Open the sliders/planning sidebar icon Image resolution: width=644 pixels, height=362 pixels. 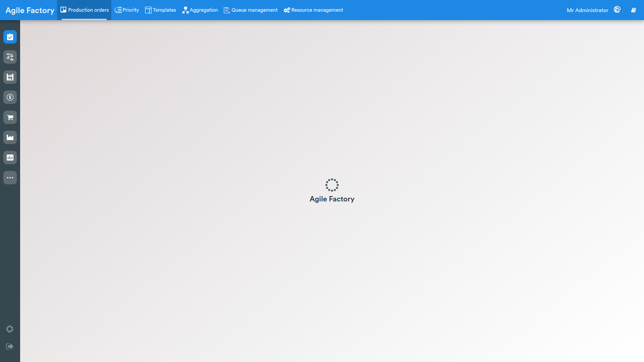click(x=10, y=57)
